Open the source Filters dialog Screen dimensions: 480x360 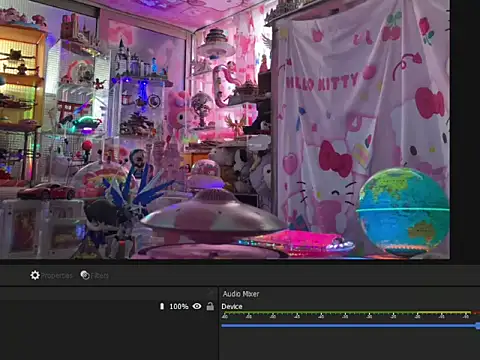point(94,275)
